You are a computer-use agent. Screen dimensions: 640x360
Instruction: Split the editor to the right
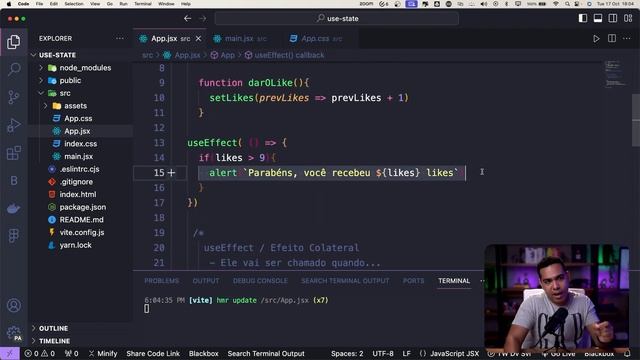click(612, 38)
